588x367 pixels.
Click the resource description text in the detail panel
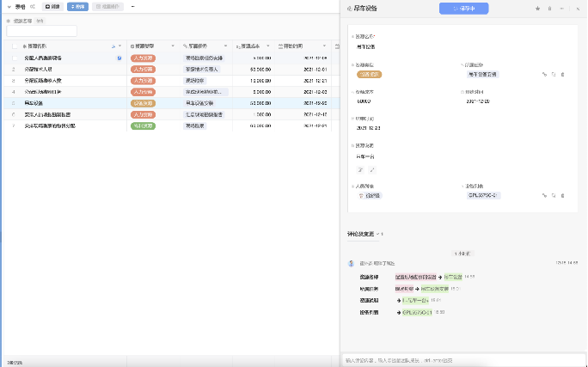pyautogui.click(x=365, y=156)
